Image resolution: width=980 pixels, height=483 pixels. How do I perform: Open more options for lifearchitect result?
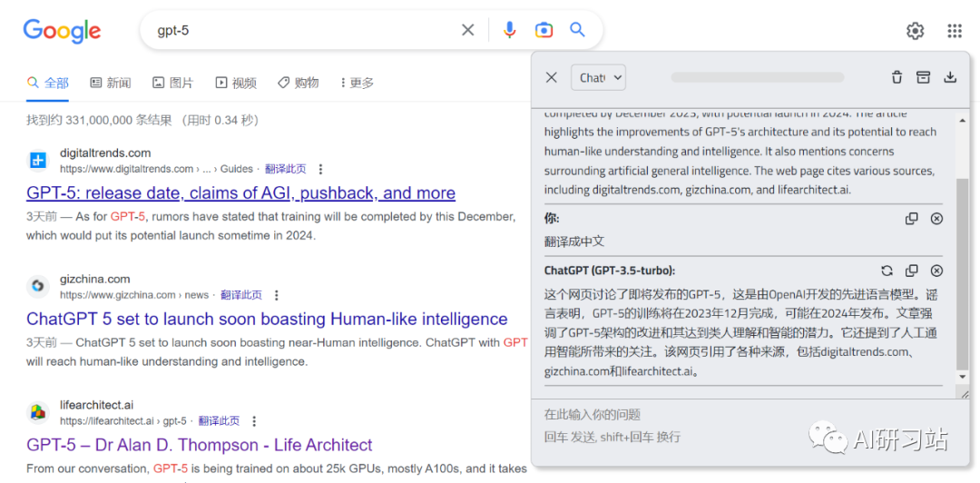tap(254, 421)
